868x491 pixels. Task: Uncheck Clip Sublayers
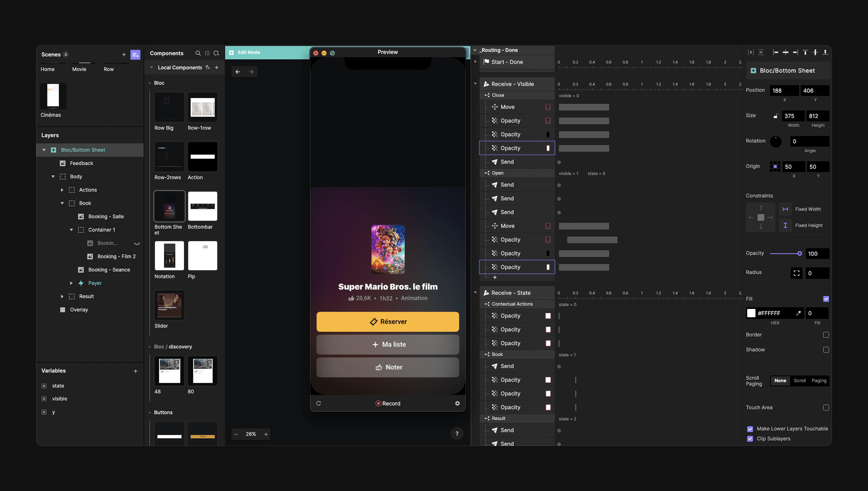(750, 439)
